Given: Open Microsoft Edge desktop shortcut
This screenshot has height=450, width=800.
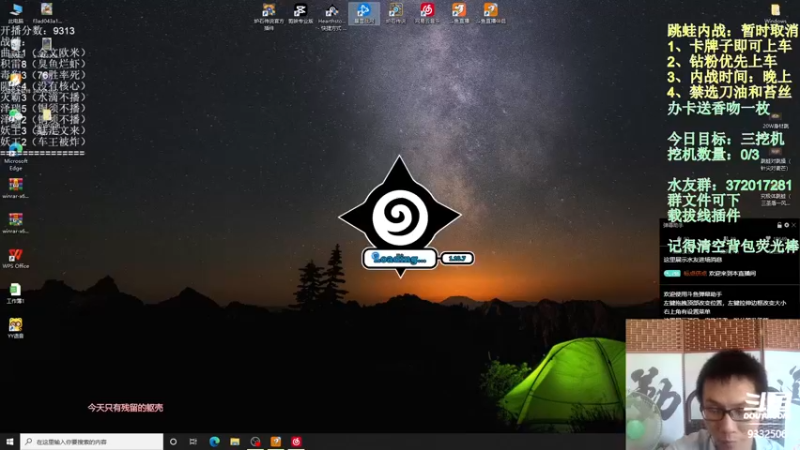Looking at the screenshot, I should (x=16, y=158).
